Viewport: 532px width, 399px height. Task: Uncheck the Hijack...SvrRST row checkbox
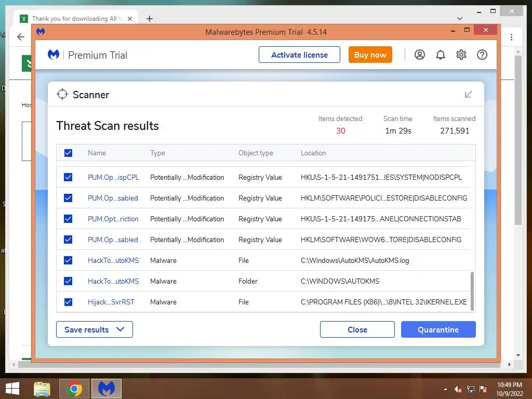(68, 302)
